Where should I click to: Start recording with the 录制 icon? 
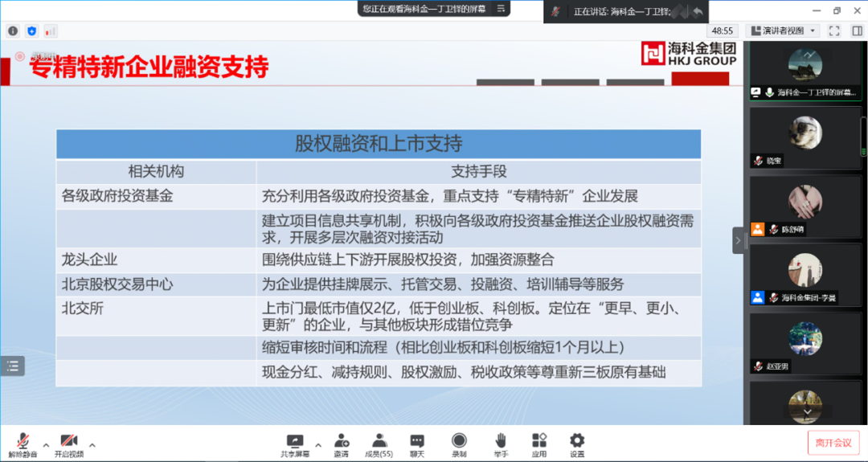pyautogui.click(x=459, y=443)
